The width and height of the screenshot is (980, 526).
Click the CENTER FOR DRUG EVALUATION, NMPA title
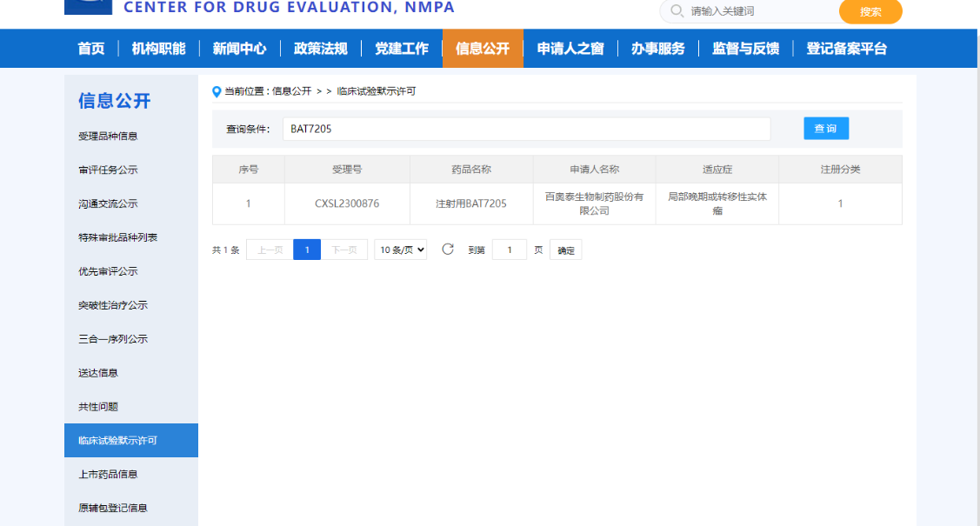click(x=289, y=8)
